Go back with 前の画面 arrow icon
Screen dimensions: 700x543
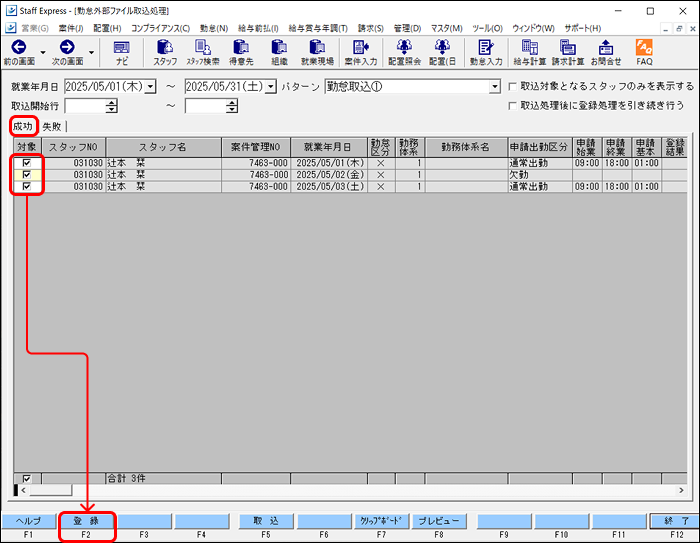(19, 47)
